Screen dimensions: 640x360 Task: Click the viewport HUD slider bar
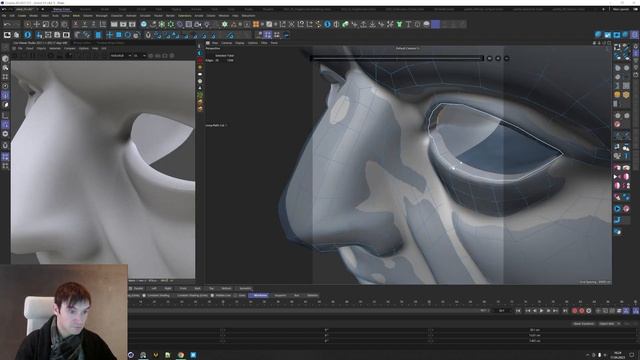click(x=397, y=58)
